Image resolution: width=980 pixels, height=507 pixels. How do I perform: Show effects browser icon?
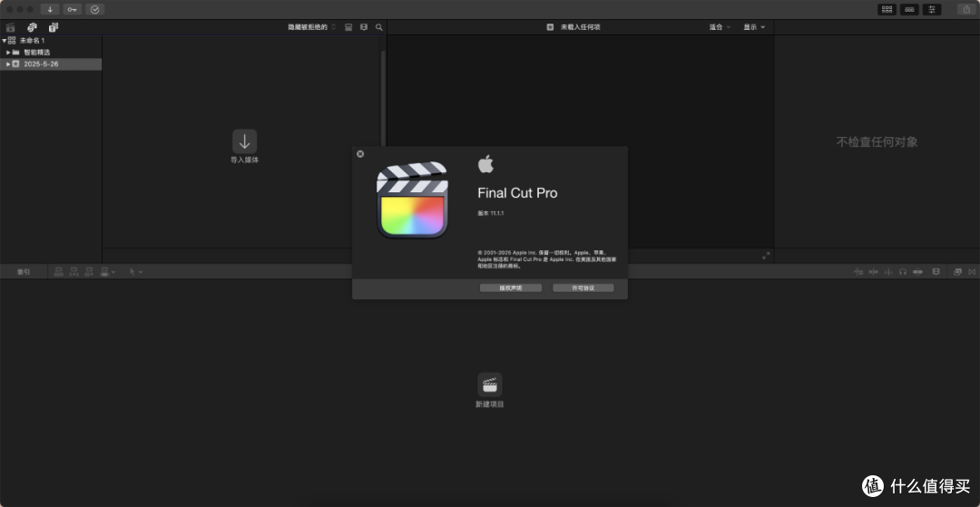[x=957, y=272]
